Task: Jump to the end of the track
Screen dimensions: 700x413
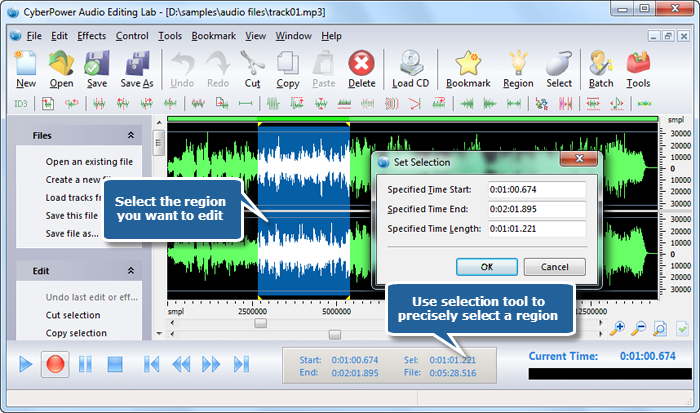Action: point(242,364)
